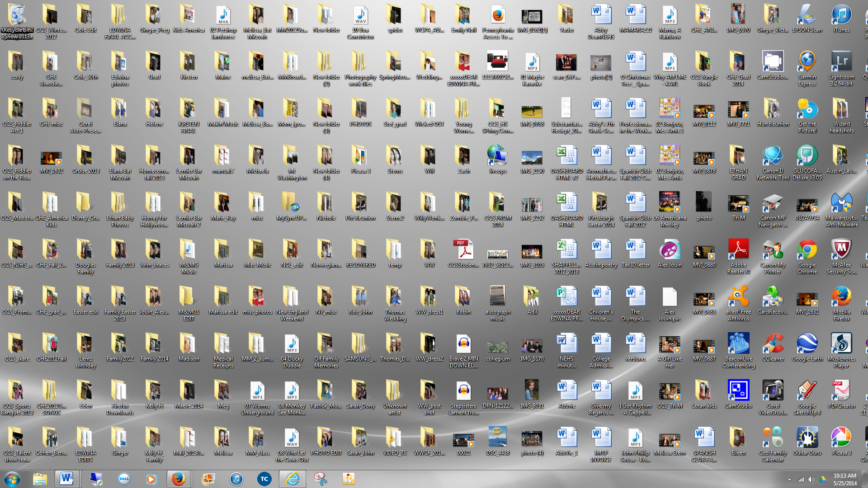Select the Google Earth shortcut
The width and height of the screenshot is (868, 488).
pos(807,345)
